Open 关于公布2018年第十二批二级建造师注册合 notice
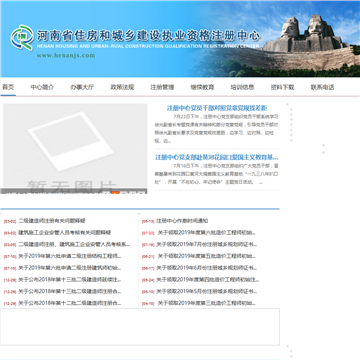Screen dimensions: 360x360 click(70, 303)
